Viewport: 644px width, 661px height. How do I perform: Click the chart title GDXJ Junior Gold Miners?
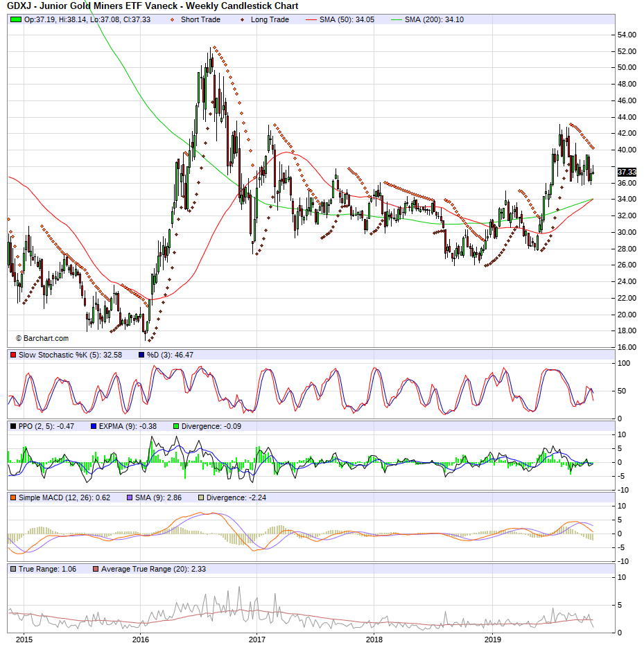click(x=153, y=6)
